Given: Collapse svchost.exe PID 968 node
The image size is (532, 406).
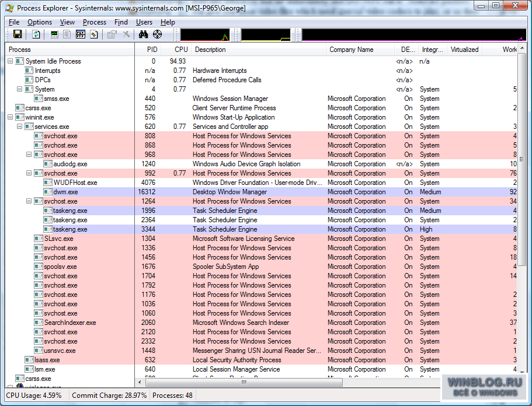Looking at the screenshot, I should [29, 155].
